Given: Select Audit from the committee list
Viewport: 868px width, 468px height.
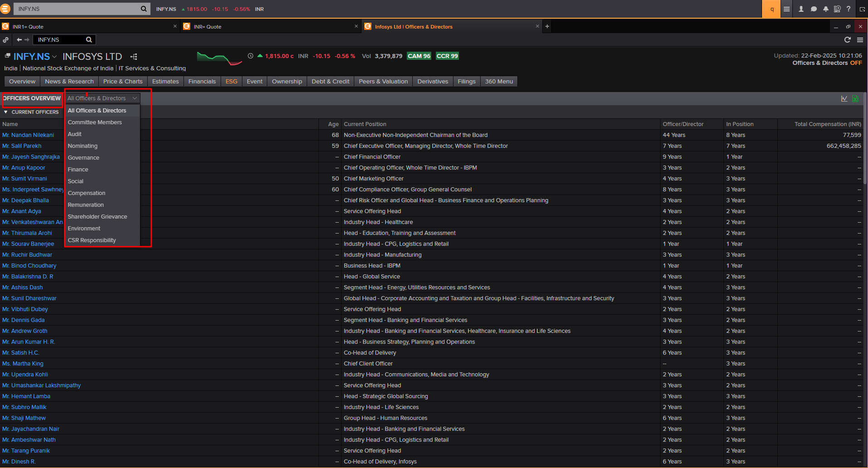Looking at the screenshot, I should [x=75, y=134].
